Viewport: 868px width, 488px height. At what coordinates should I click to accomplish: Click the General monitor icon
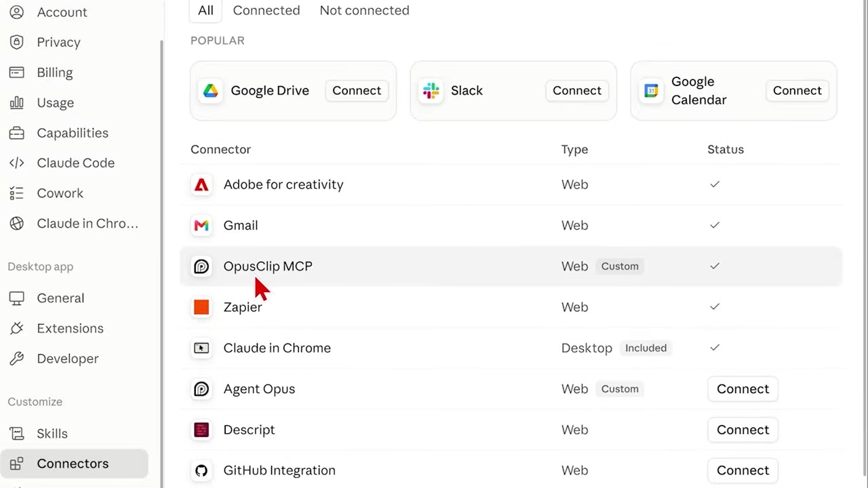(16, 298)
